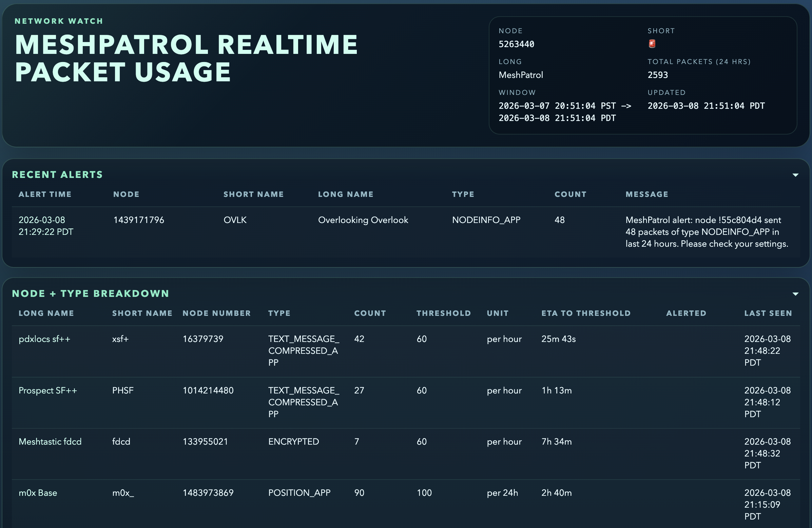The height and width of the screenshot is (528, 812).
Task: Click the ENCRYPTED type cell
Action: (x=293, y=442)
